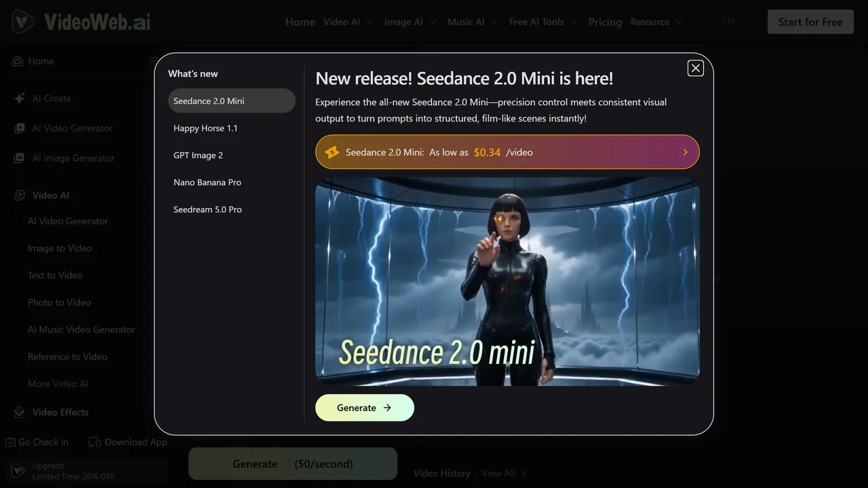868x488 pixels.
Task: Select Seedream 5.0 Pro in What's new
Action: click(232, 209)
